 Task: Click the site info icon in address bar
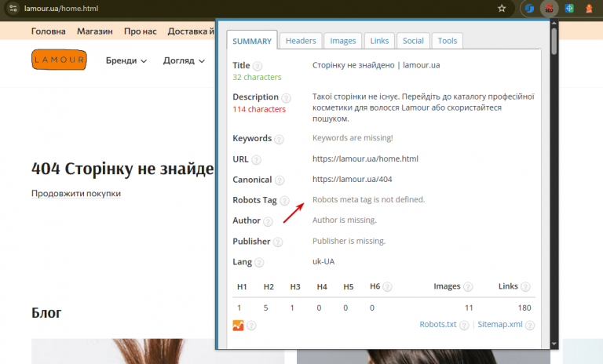pos(13,8)
